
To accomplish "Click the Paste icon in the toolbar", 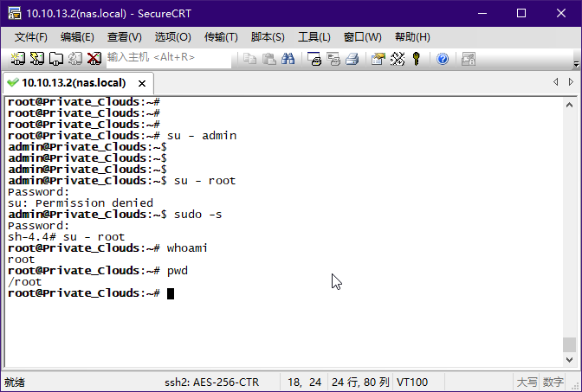I will (268, 59).
